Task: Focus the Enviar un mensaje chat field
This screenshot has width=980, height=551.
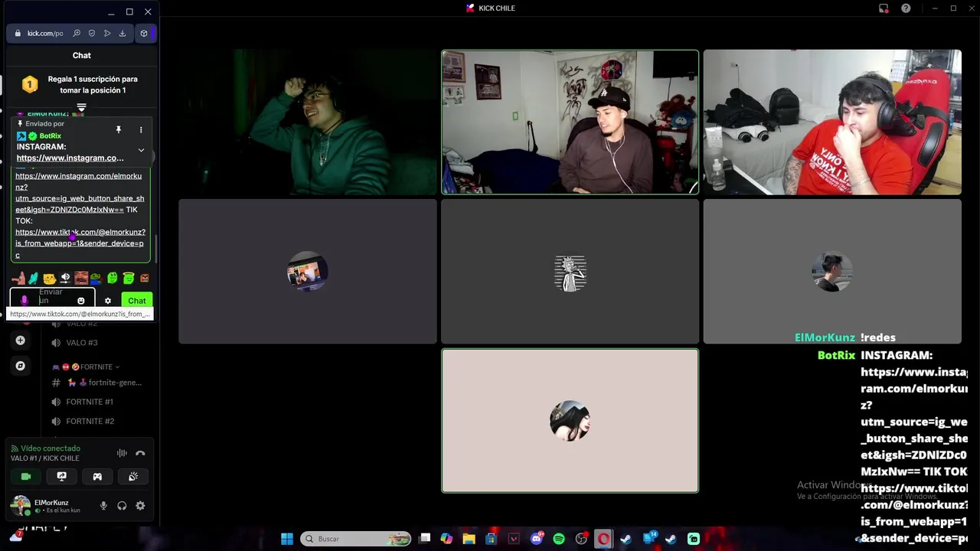Action: [52, 298]
